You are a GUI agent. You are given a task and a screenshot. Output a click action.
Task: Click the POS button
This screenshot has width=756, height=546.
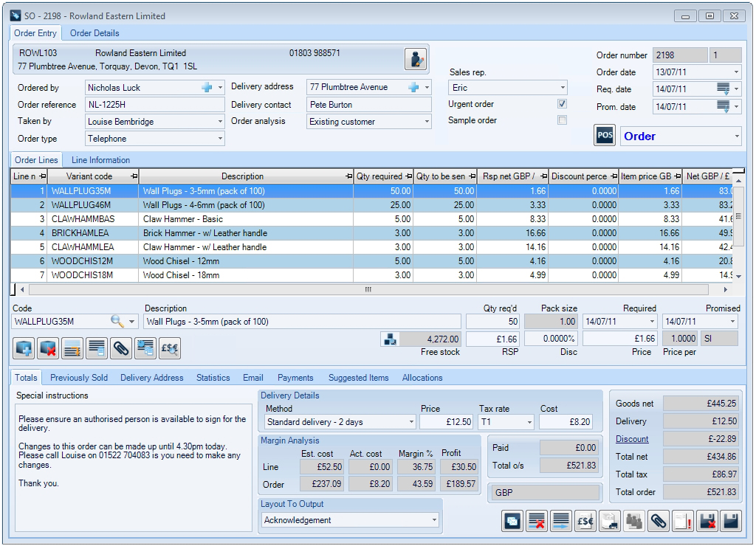(605, 136)
